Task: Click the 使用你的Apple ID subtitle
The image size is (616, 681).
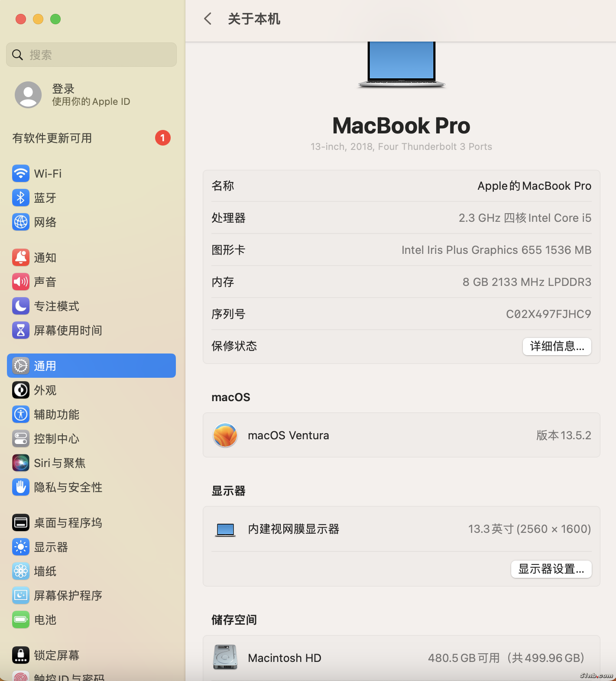Action: pos(91,101)
